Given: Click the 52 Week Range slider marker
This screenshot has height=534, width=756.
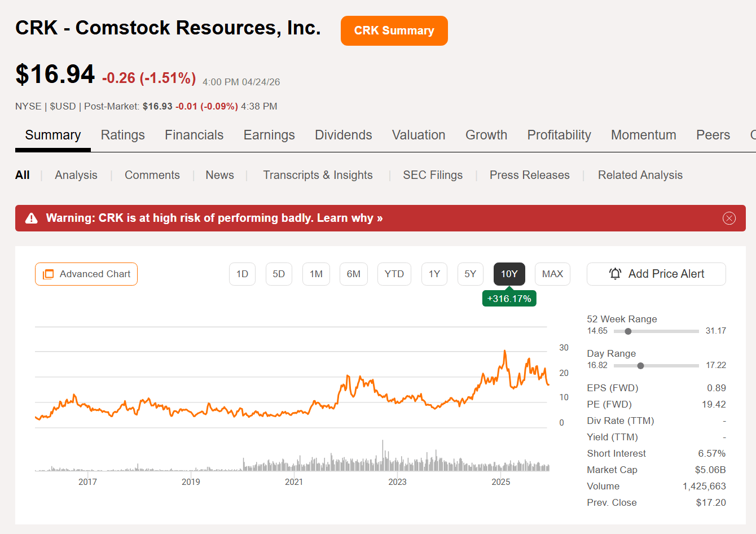Looking at the screenshot, I should (628, 331).
